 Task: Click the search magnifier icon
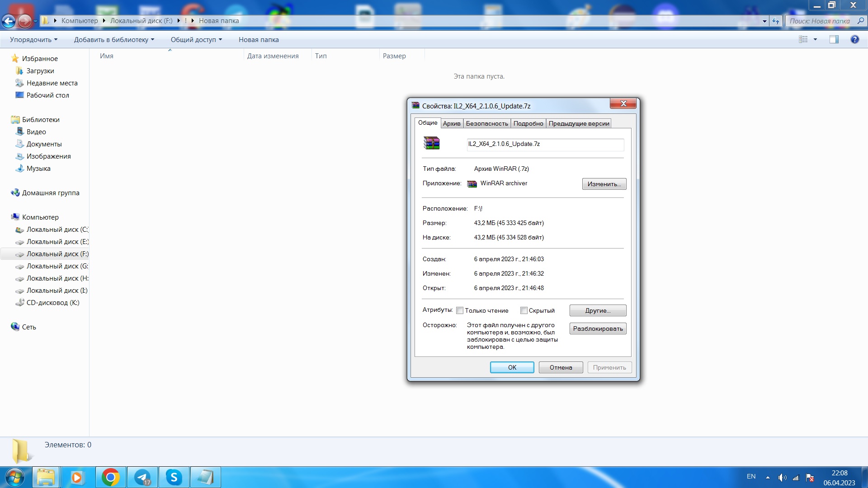(860, 21)
